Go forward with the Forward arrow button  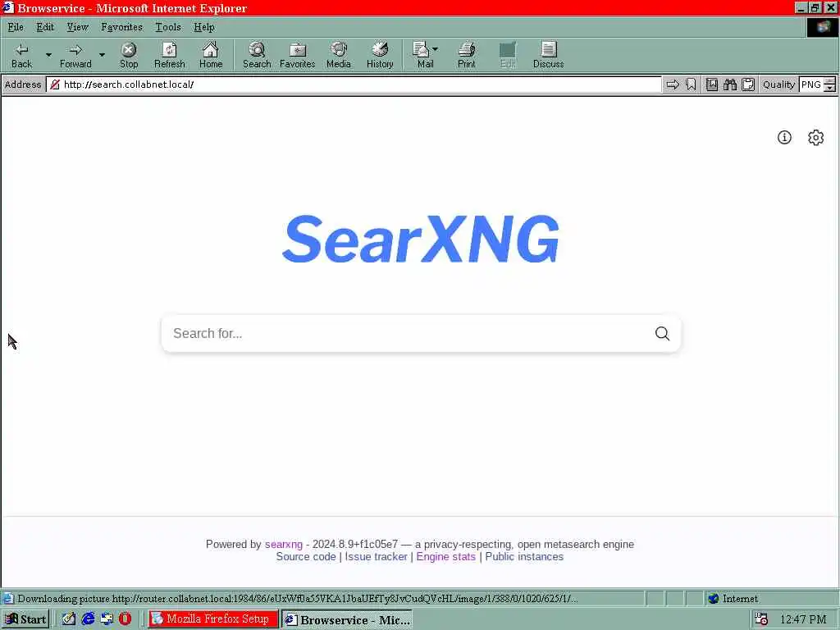pos(75,55)
